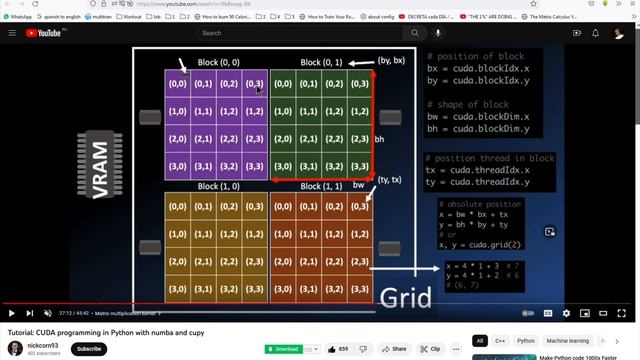
Task: Open the multitran bookmark
Action: (98, 17)
